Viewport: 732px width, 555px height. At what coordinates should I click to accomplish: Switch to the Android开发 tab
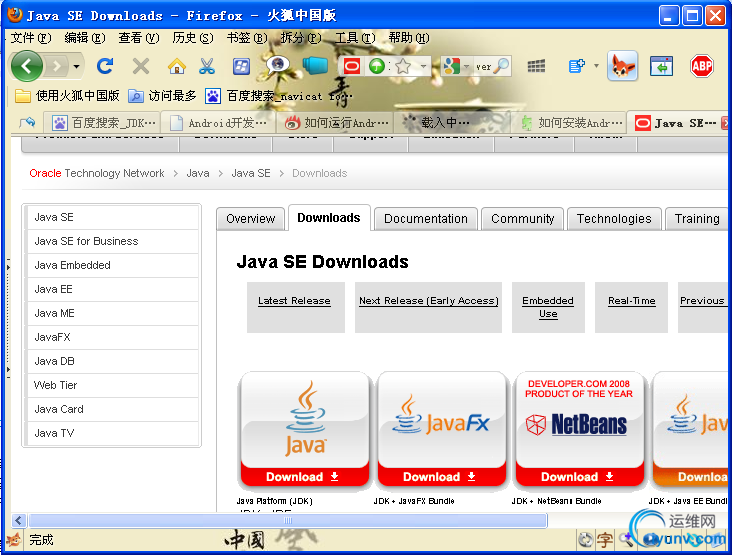click(x=218, y=123)
